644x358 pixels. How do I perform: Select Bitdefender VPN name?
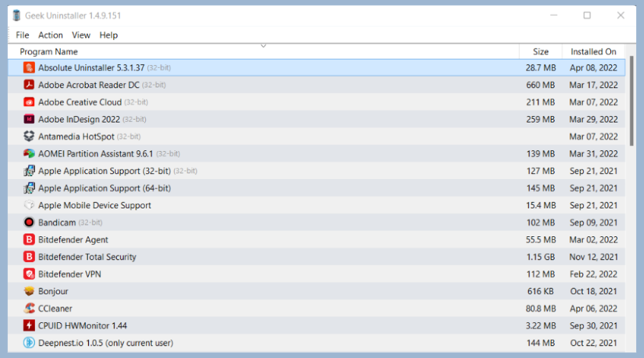pos(69,274)
